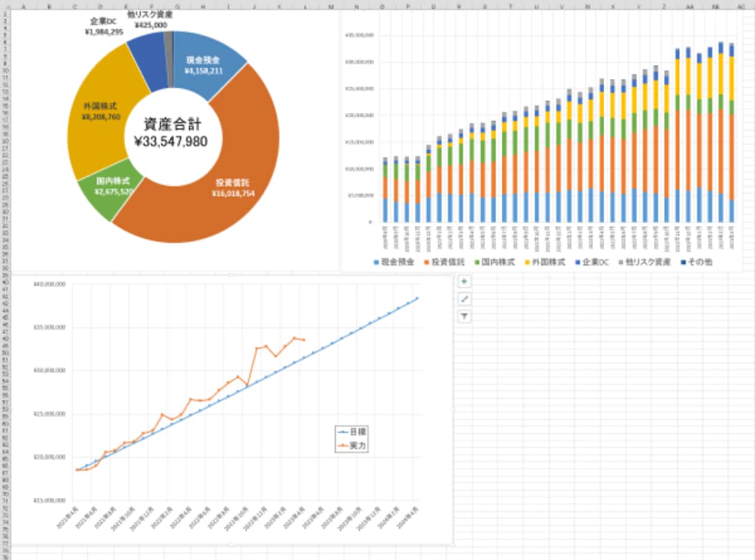Select the 投資信託 ¥16,018,754 data label
This screenshot has height=560, width=755.
tap(233, 188)
